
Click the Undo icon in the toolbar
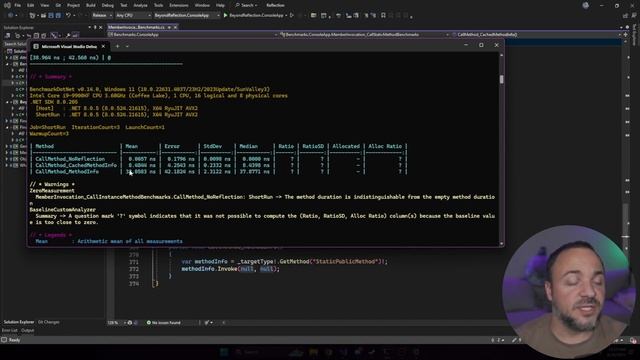[68, 15]
